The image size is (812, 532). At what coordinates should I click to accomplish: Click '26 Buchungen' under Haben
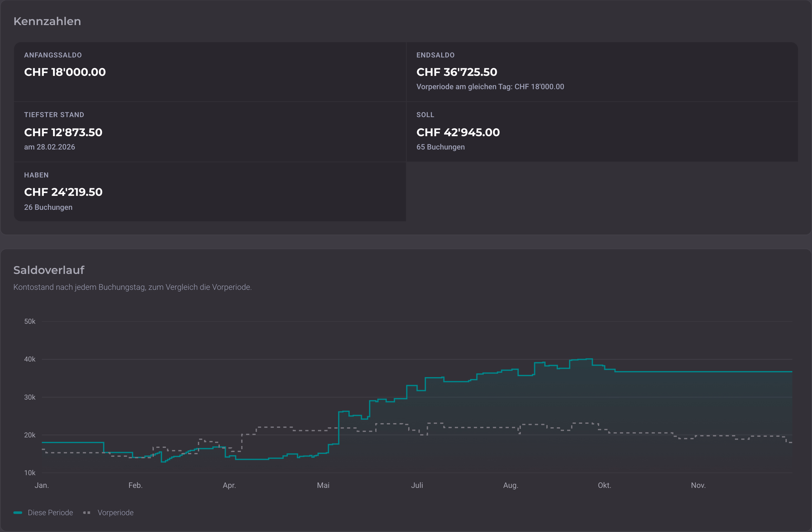48,207
